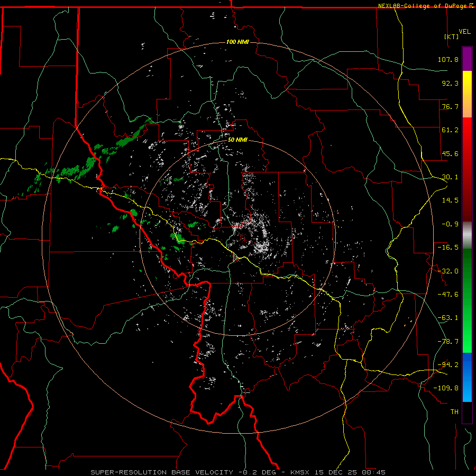
Task: Select the -94.2 legend value
Action: click(x=448, y=365)
